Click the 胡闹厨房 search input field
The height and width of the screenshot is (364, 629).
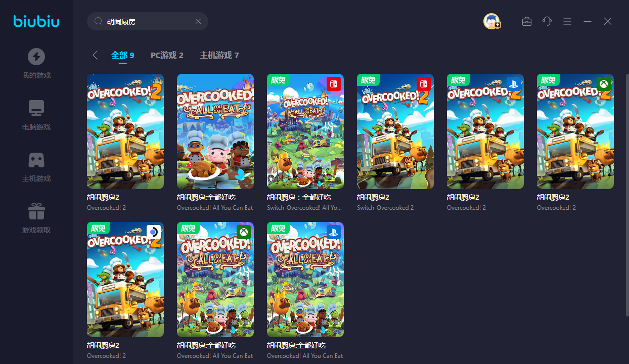(147, 21)
